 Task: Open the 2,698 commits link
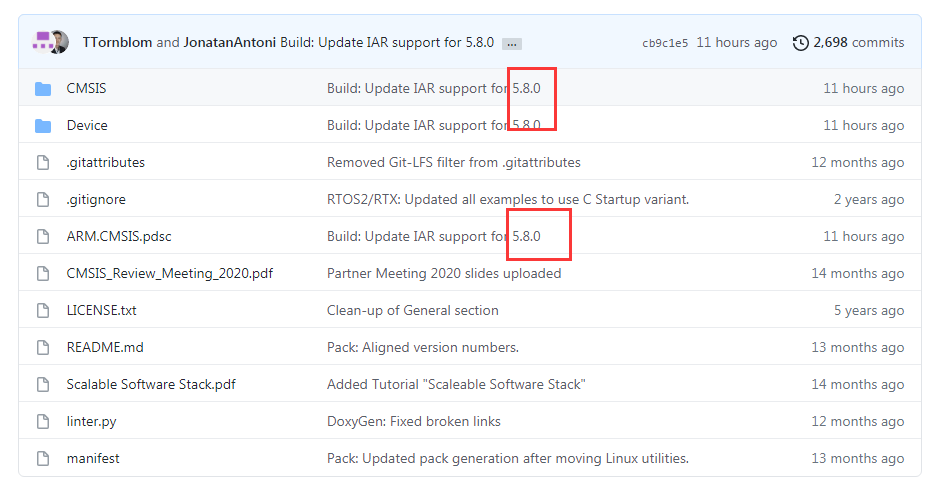coord(858,42)
